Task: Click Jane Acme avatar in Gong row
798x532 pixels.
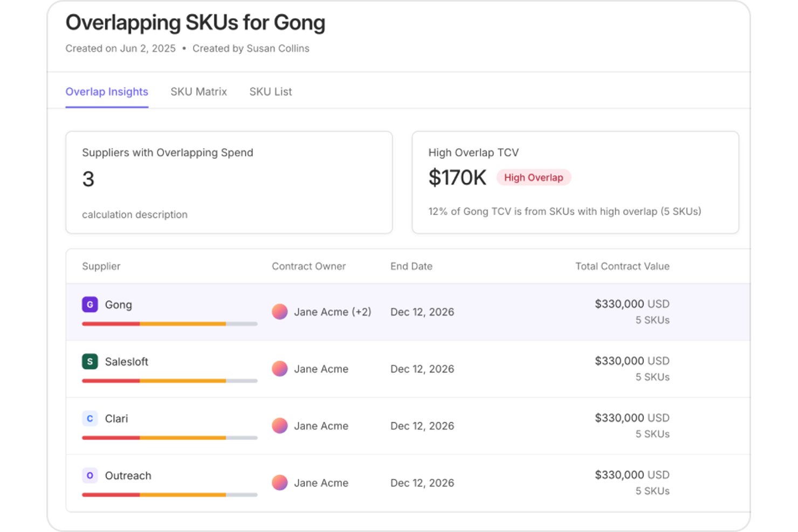Action: 279,312
